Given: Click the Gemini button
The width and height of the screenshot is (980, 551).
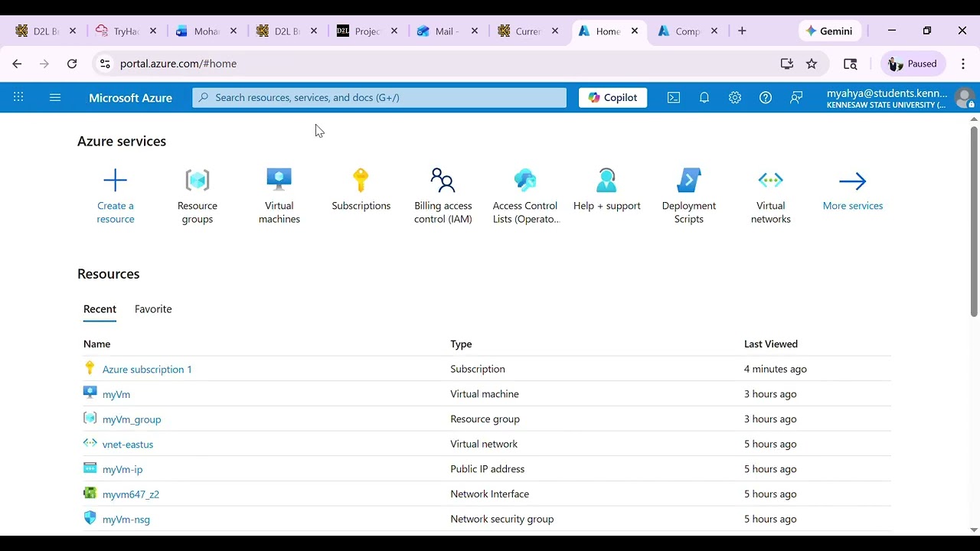Looking at the screenshot, I should pos(830,31).
